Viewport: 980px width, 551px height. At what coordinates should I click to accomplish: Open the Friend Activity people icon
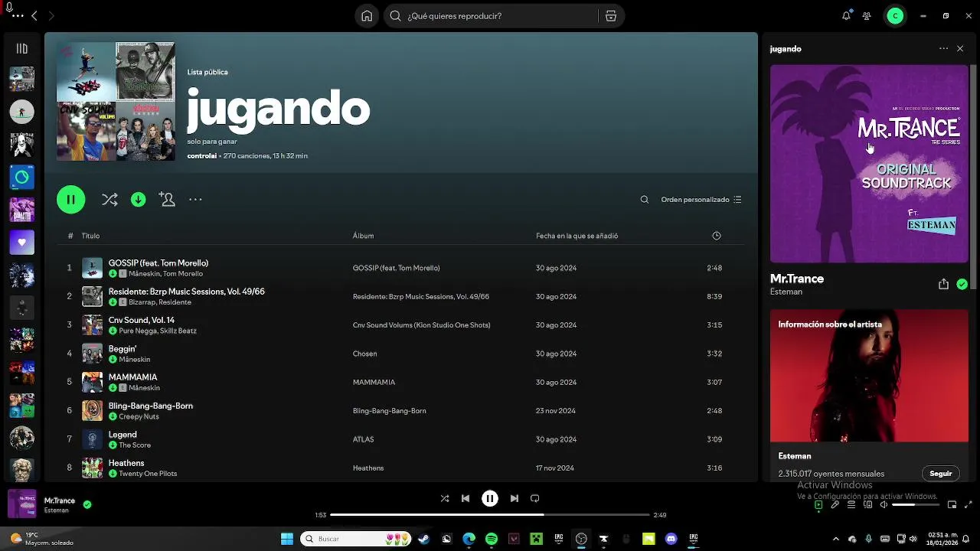[867, 16]
